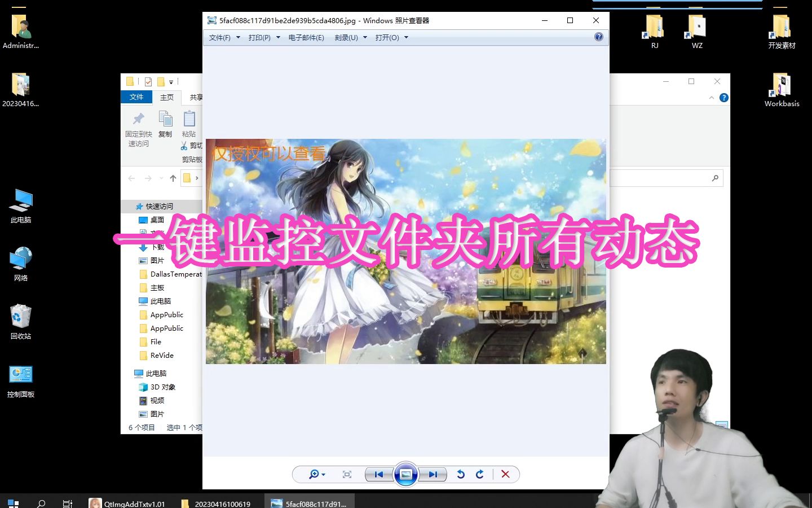Open the 刻录(U) menu
Screen dimensions: 812x508
point(346,37)
